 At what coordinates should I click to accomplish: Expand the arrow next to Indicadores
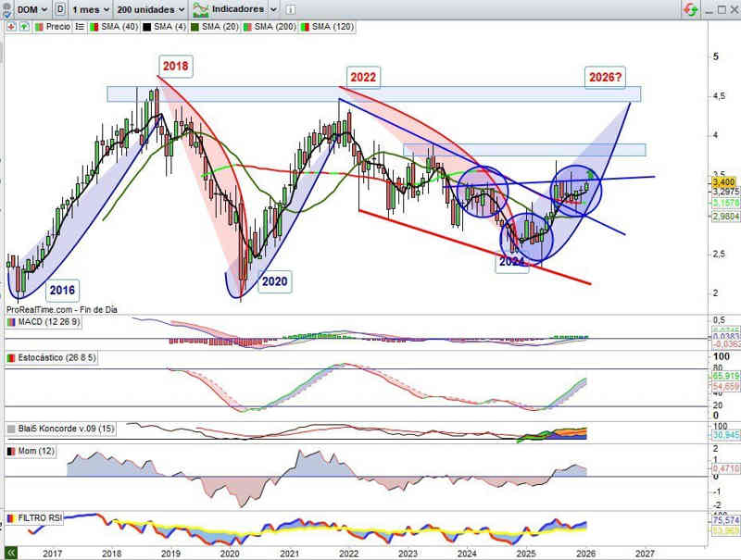[273, 9]
